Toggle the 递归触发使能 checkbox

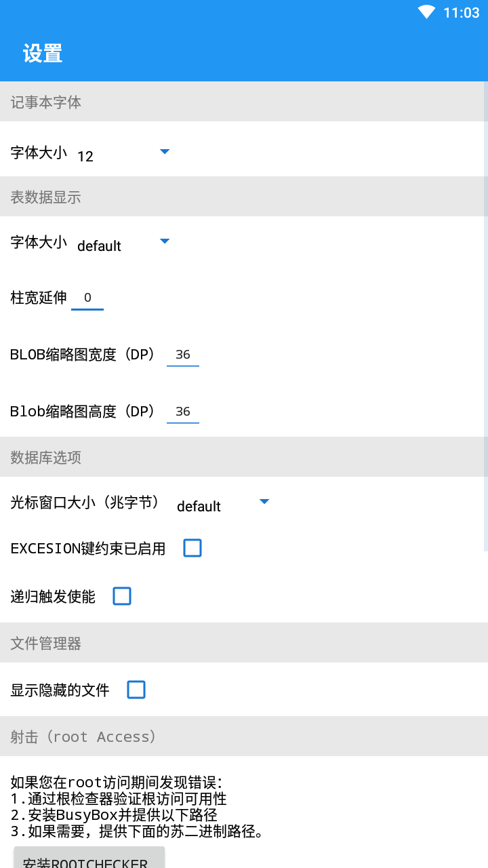click(x=122, y=597)
